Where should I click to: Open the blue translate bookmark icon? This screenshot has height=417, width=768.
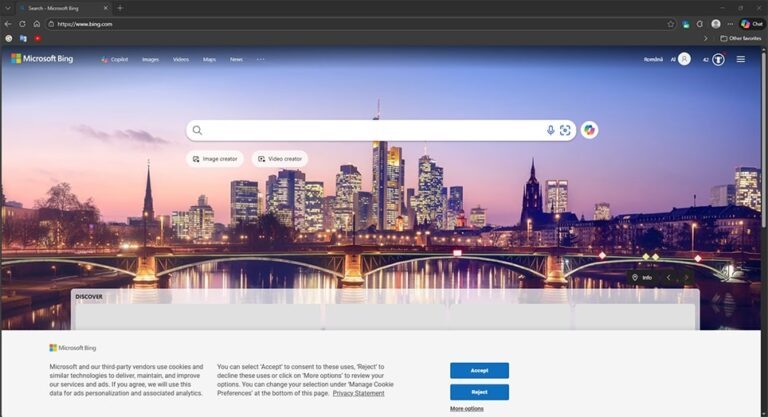[x=23, y=38]
